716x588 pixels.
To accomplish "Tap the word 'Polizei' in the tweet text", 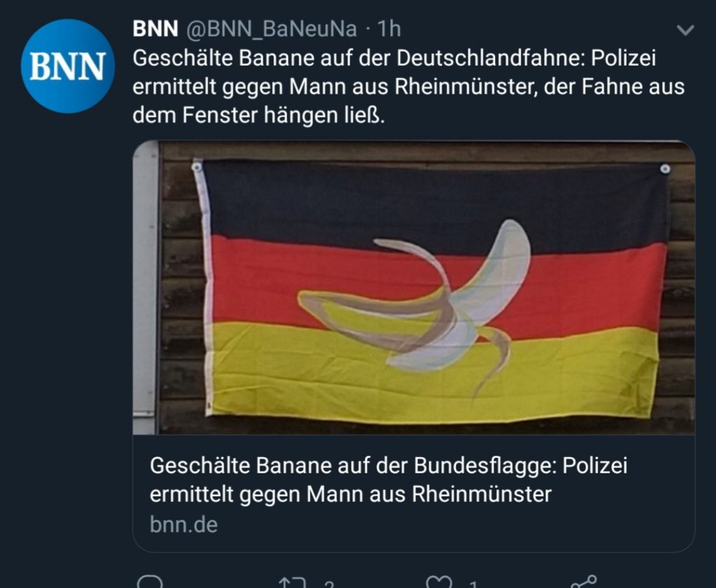I will (623, 58).
